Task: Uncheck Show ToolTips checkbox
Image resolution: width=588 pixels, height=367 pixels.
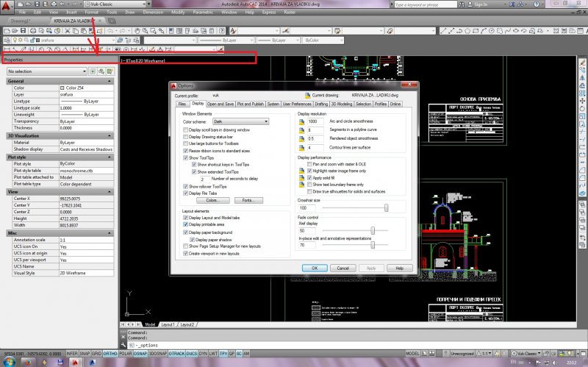Action: [185, 157]
